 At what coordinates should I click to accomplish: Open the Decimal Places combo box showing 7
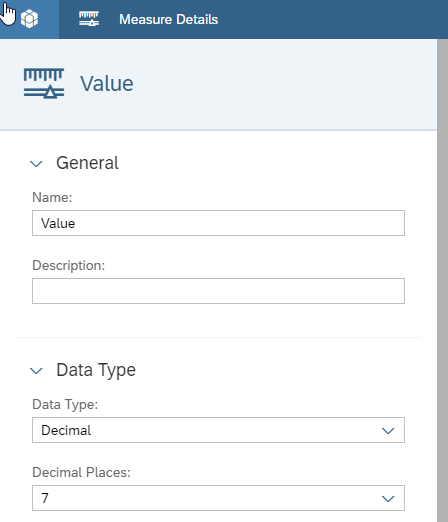[x=218, y=498]
